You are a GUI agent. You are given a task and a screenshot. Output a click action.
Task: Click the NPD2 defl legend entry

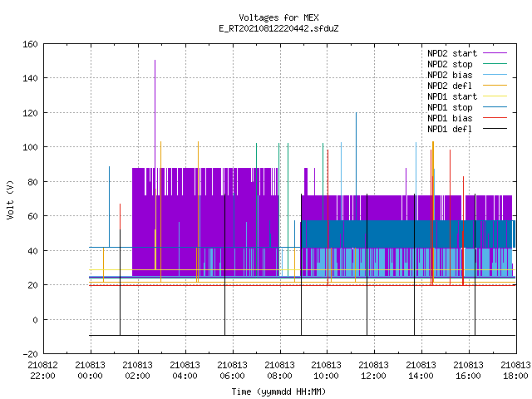click(450, 86)
